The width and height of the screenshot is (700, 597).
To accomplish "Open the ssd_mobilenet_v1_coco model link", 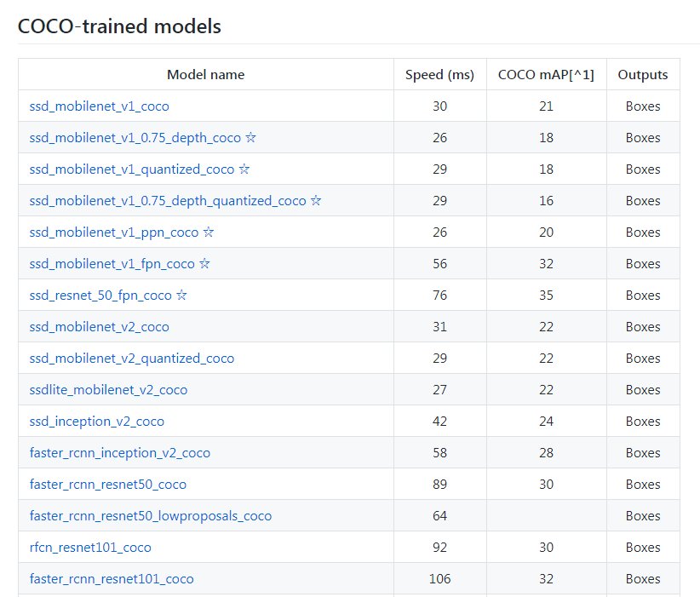I will pos(99,106).
